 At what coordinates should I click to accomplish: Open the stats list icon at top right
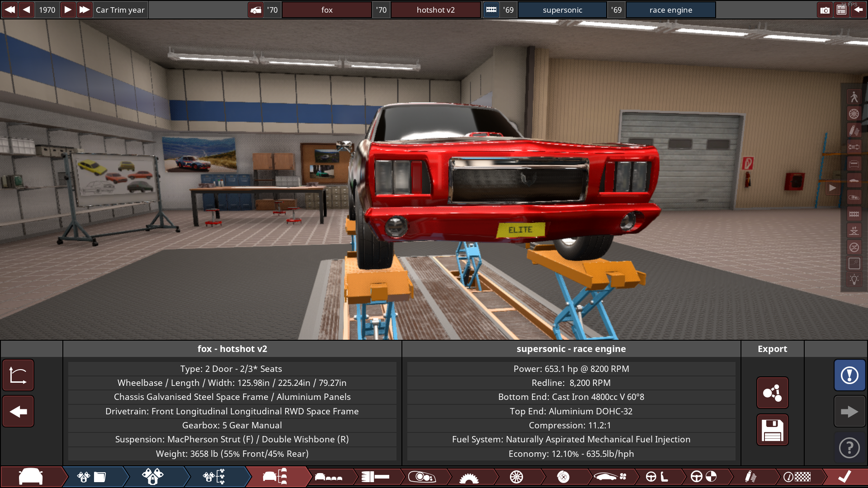coord(841,9)
